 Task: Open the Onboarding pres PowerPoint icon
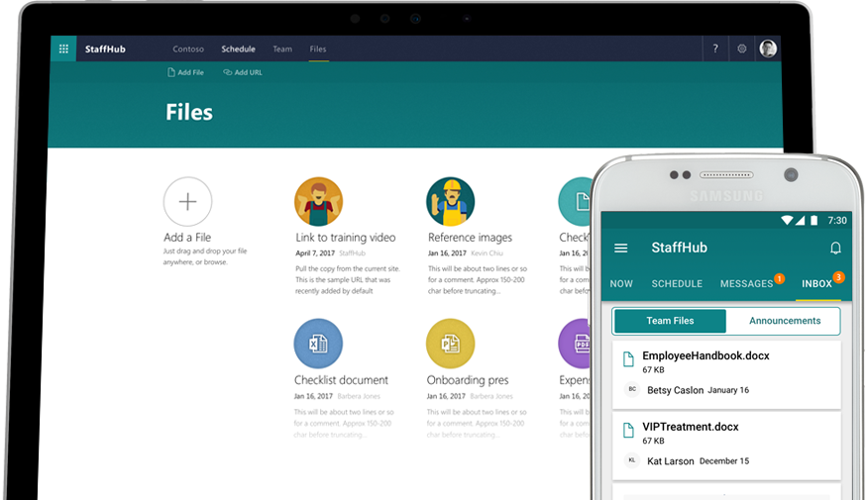450,344
